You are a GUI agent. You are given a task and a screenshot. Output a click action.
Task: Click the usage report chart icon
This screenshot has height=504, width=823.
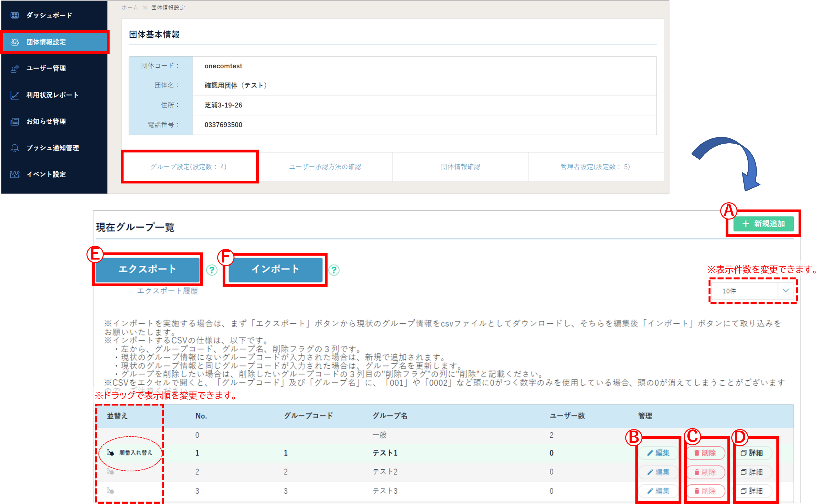(x=14, y=96)
